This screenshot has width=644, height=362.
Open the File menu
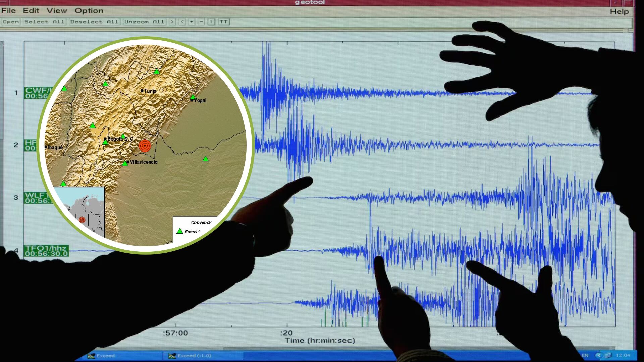pyautogui.click(x=9, y=11)
